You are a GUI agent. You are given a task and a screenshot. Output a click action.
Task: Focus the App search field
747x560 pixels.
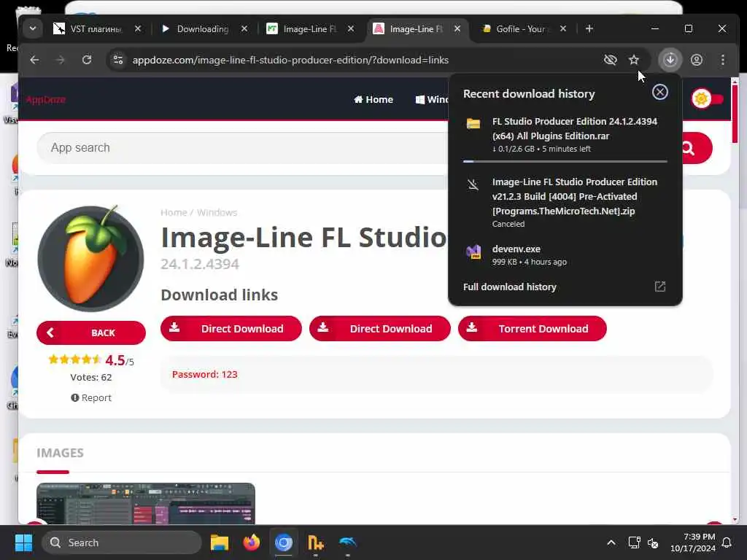(x=243, y=147)
